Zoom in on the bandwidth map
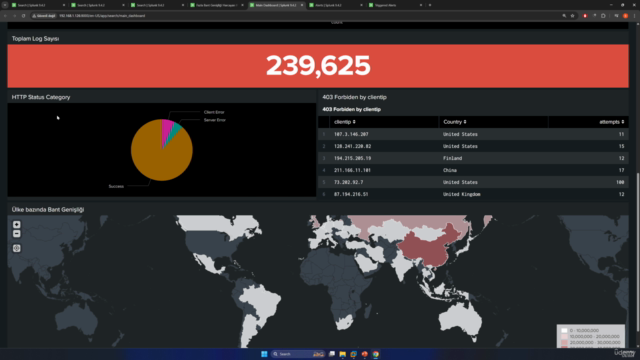The width and height of the screenshot is (640, 360). click(x=16, y=224)
